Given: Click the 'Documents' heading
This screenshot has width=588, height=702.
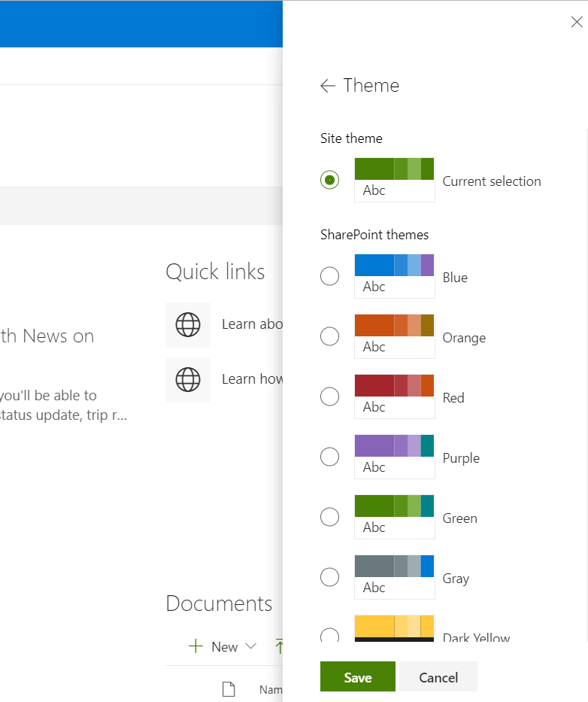Looking at the screenshot, I should 219,603.
